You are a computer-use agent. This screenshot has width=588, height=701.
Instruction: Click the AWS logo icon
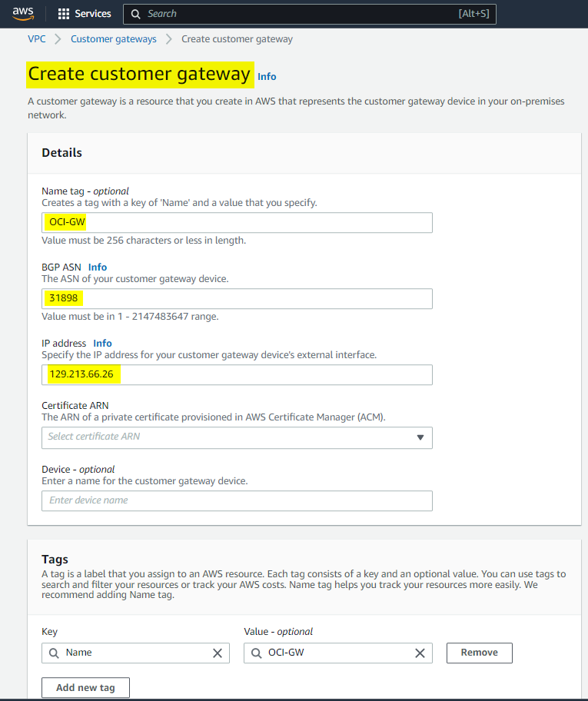pyautogui.click(x=23, y=13)
